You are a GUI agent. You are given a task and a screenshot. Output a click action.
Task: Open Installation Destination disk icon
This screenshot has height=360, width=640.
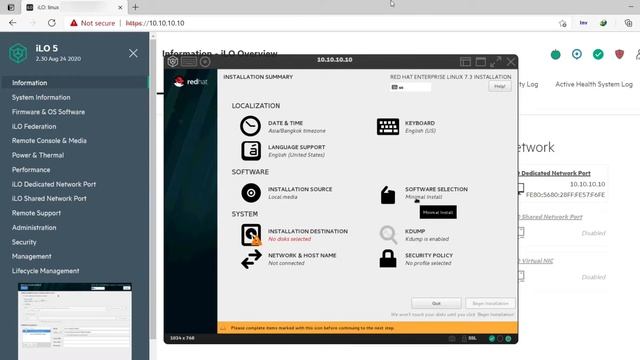click(251, 235)
